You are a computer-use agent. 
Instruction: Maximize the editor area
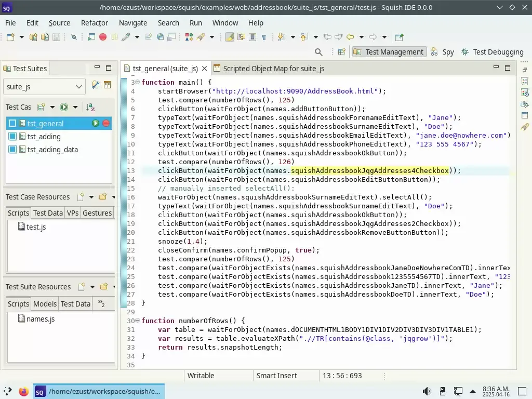pyautogui.click(x=508, y=68)
